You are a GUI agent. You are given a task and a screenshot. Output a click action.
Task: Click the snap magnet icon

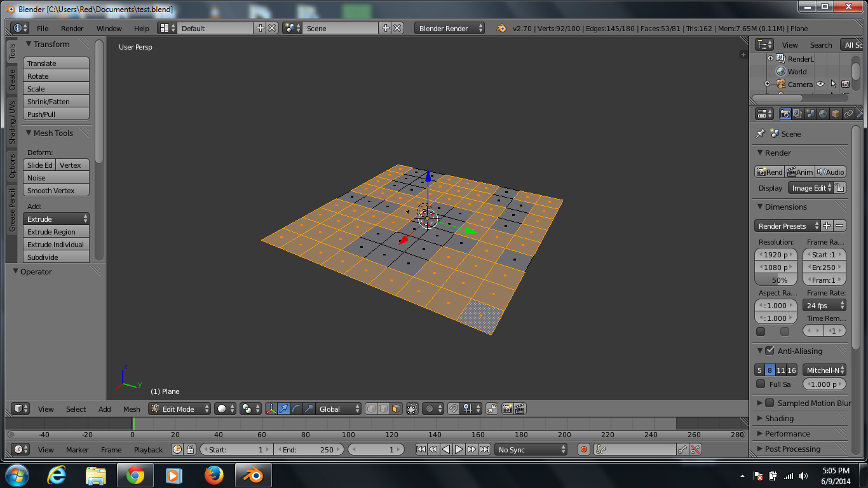coord(453,409)
